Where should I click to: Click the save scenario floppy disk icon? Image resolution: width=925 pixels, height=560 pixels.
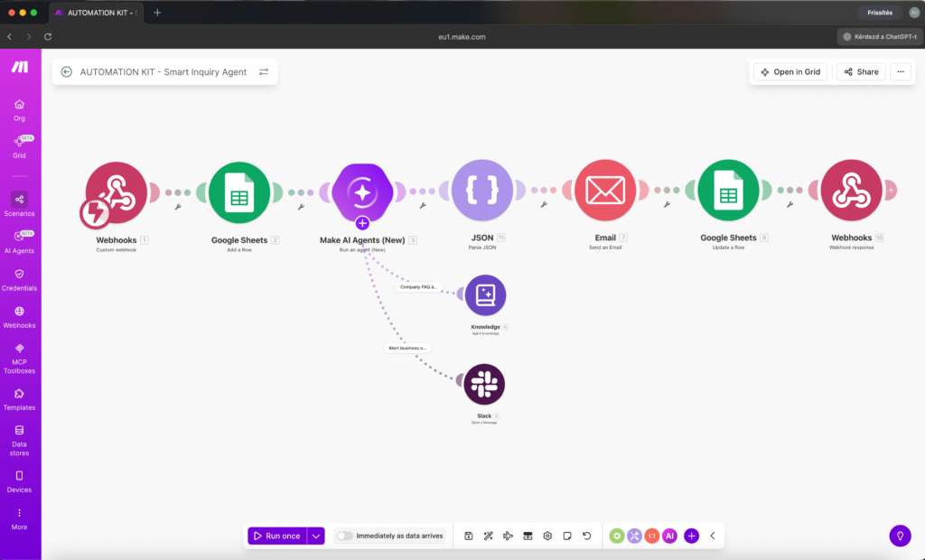[468, 536]
